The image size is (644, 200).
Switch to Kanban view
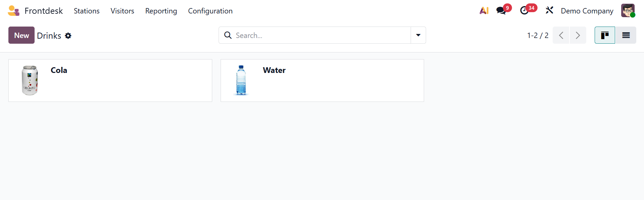point(605,35)
